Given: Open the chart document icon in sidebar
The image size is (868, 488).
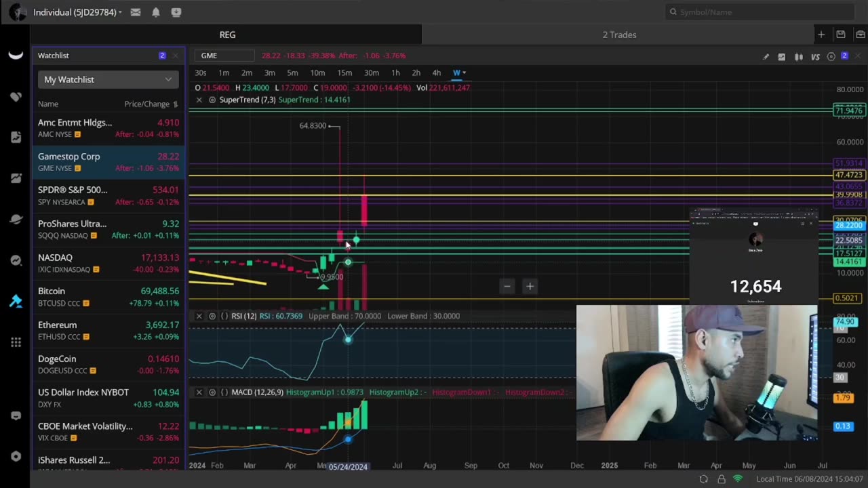Looking at the screenshot, I should [16, 138].
